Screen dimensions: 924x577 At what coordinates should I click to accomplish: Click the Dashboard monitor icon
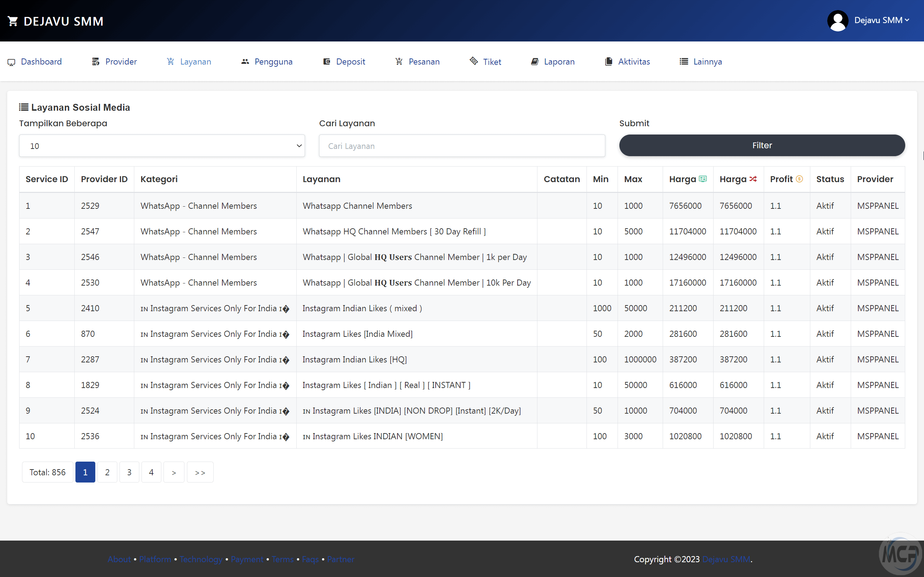pos(12,62)
